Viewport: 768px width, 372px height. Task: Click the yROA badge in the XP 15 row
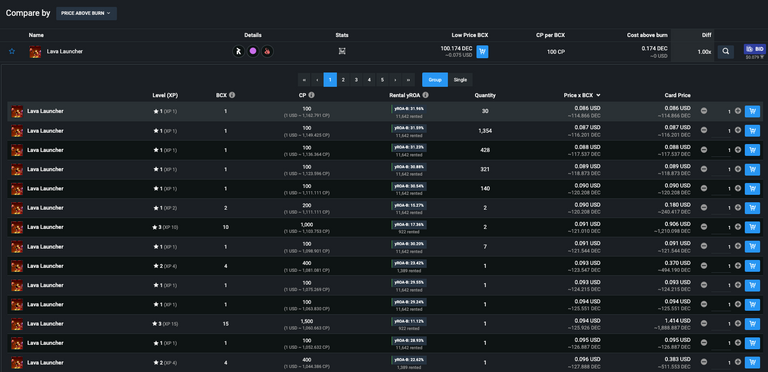[409, 321]
